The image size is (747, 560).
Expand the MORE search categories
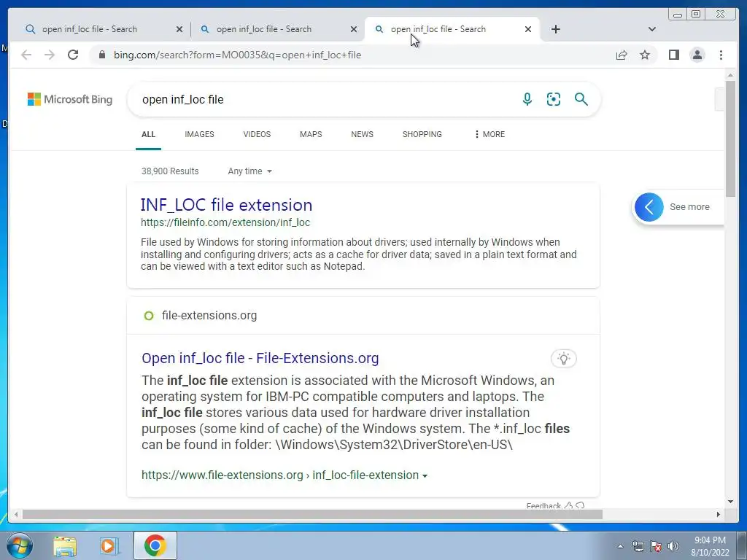coord(489,134)
